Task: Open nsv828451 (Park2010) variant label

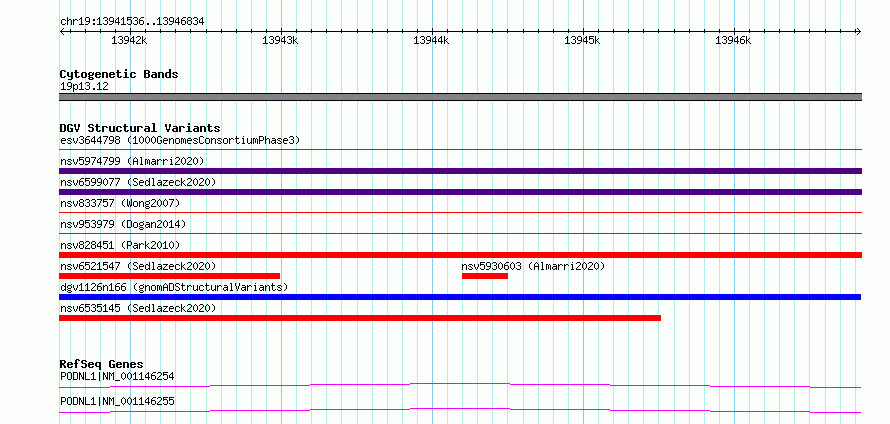Action: click(120, 245)
